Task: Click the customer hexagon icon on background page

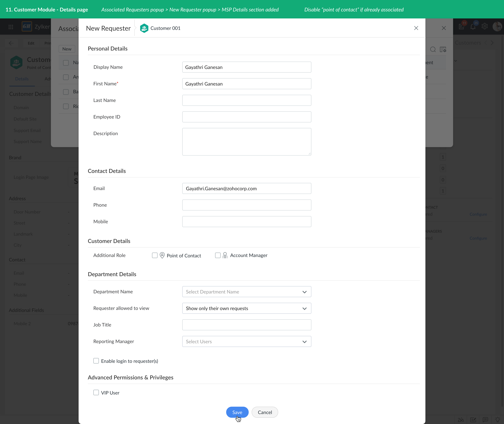Action: [x=16, y=62]
